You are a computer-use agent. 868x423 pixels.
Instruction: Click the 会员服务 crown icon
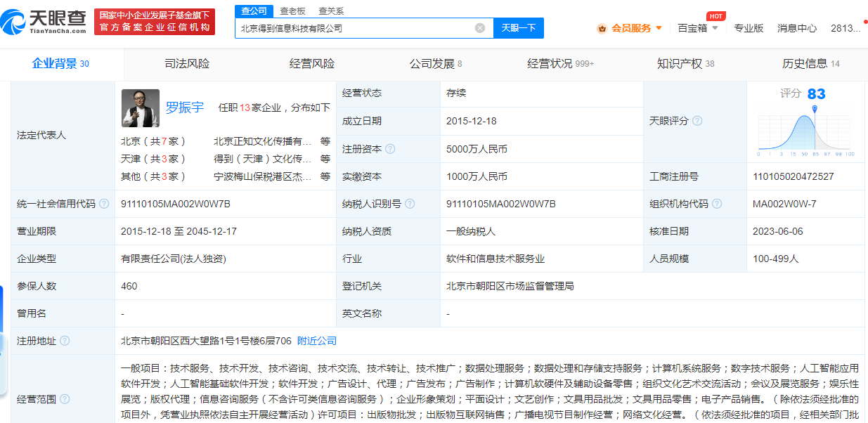click(602, 28)
